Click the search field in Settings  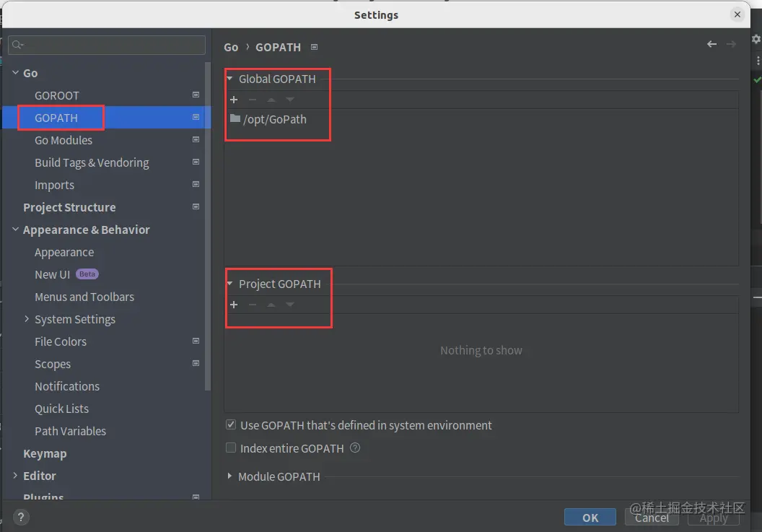pyautogui.click(x=106, y=45)
